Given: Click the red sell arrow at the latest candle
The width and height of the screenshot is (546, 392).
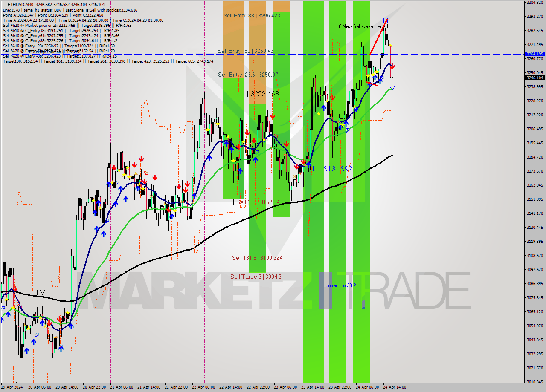Looking at the screenshot, I should tap(392, 66).
